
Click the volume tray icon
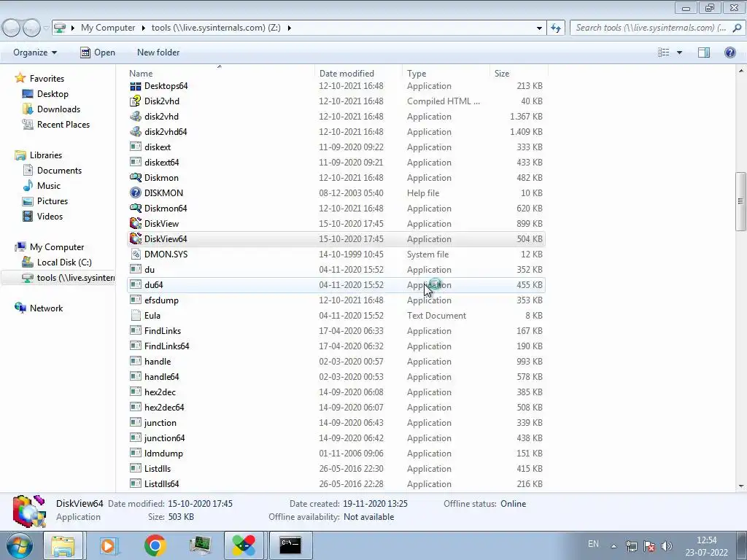(667, 546)
